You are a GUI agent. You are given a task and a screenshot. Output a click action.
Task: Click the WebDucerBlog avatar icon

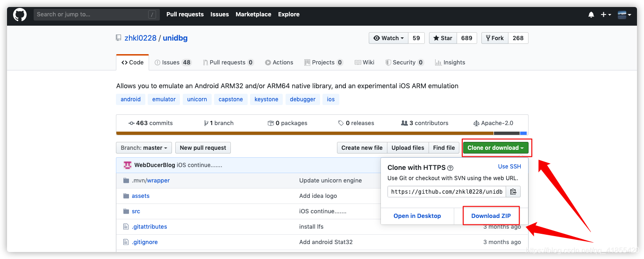[128, 165]
